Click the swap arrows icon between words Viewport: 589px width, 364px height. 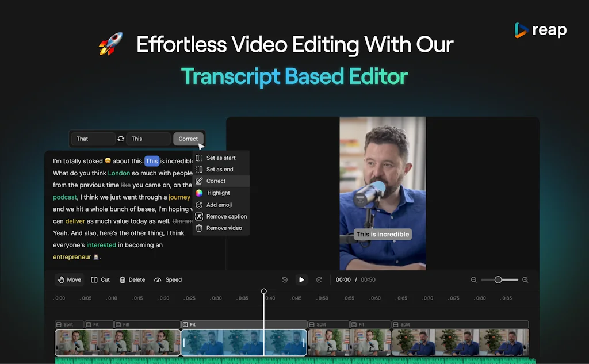coord(121,139)
